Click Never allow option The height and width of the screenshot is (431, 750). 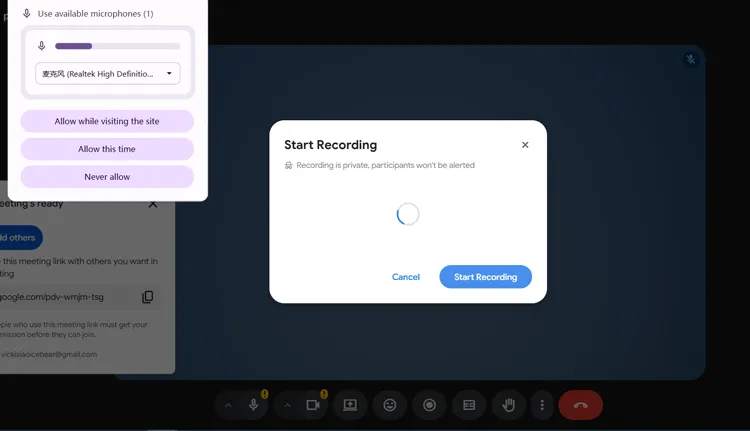pyautogui.click(x=107, y=177)
